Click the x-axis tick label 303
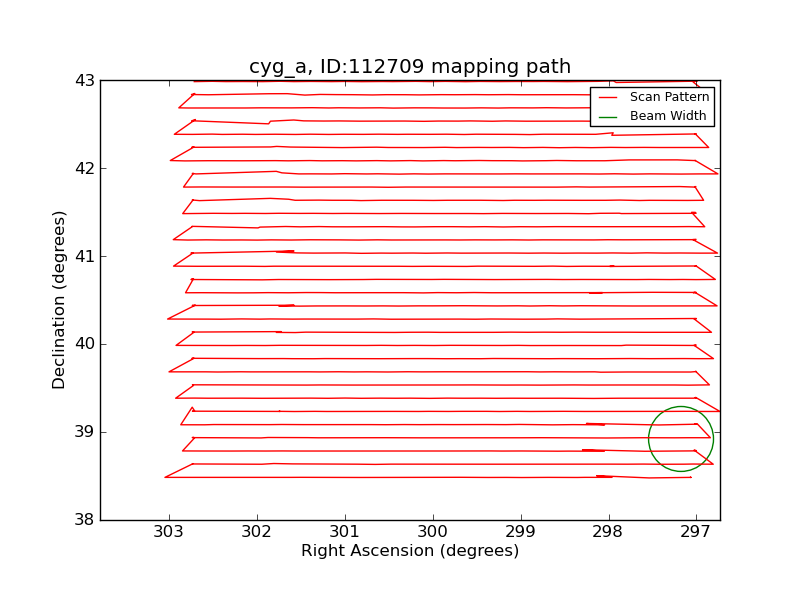Viewport: 800px width, 600px height. click(169, 532)
